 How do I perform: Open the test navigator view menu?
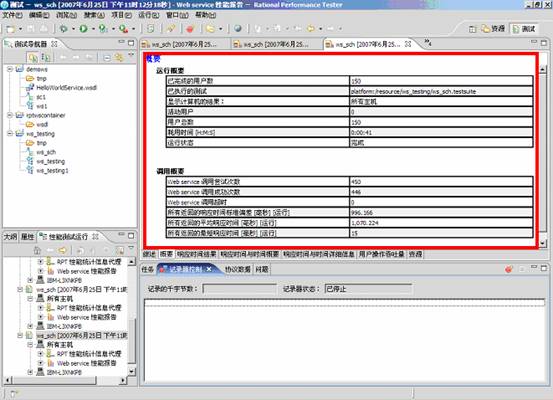coord(131,55)
